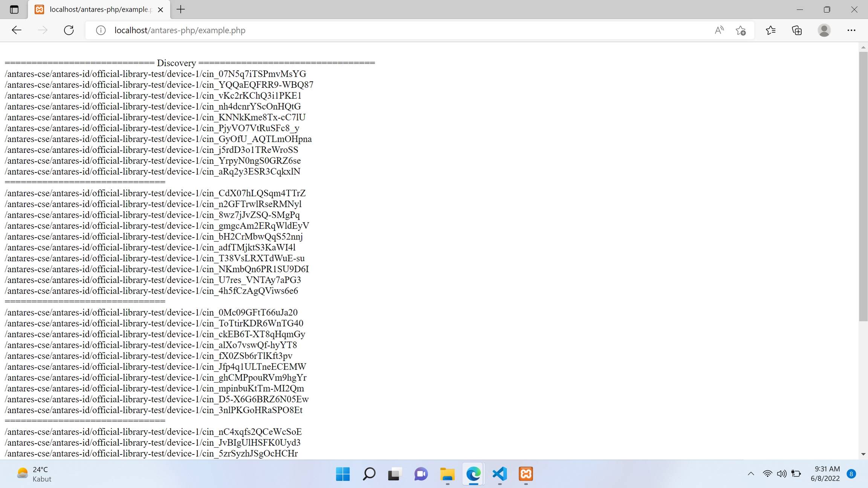
Task: Click the scrollbar down arrow
Action: pyautogui.click(x=863, y=454)
